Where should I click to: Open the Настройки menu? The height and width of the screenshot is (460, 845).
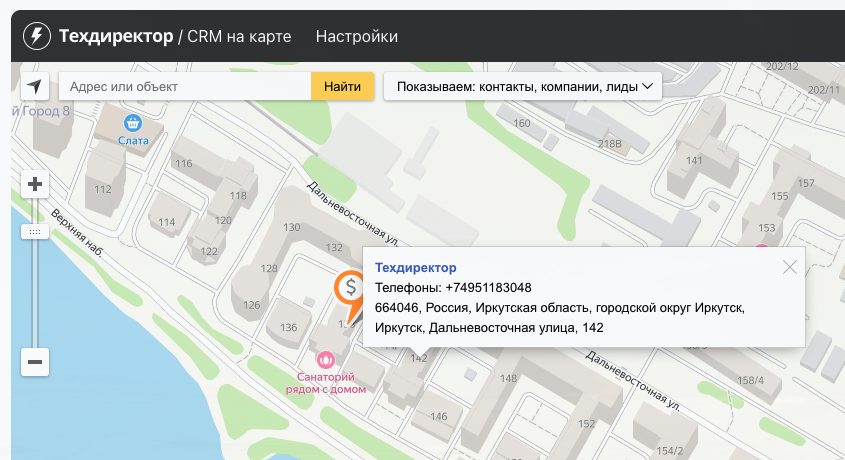357,36
